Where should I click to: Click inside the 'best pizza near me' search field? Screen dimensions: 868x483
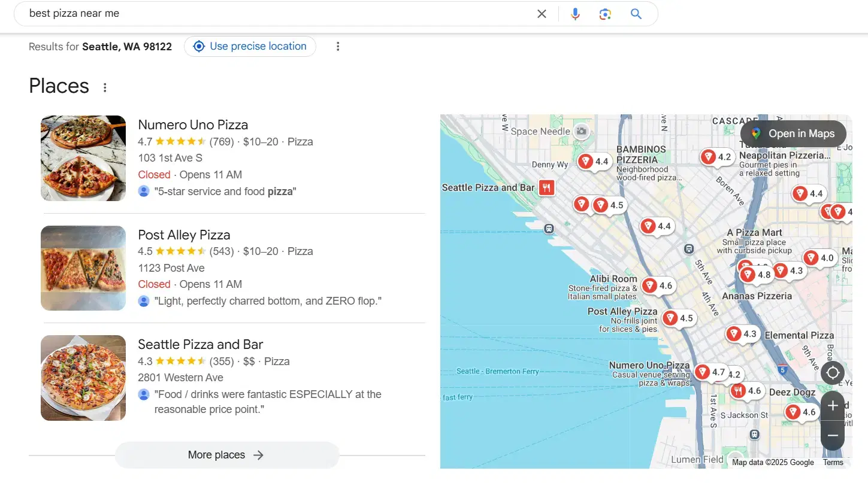click(276, 13)
